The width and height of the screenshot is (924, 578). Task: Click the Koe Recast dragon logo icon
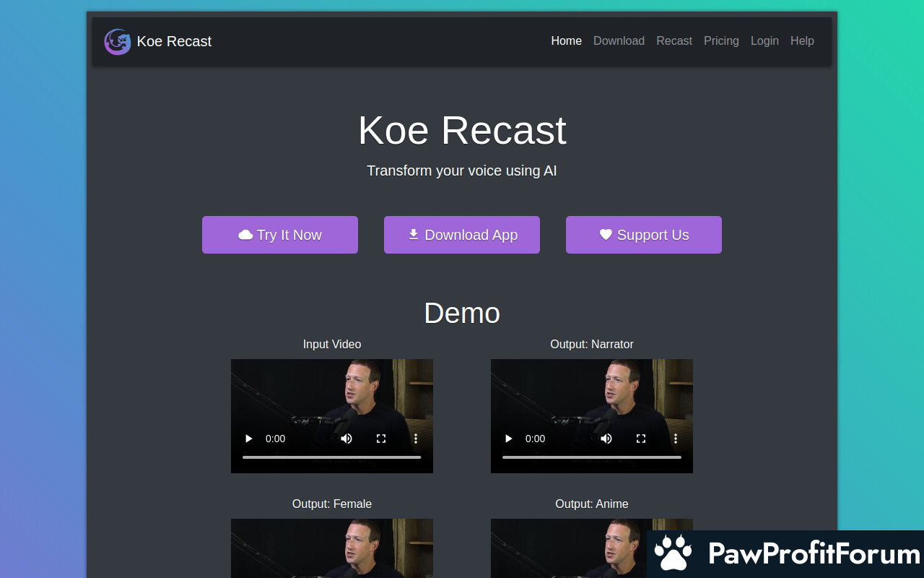click(118, 42)
